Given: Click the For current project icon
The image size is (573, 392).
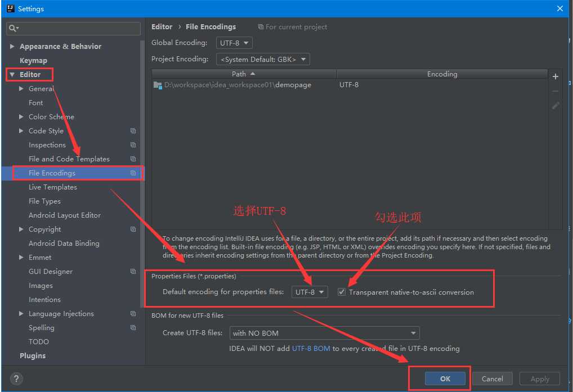Looking at the screenshot, I should 261,26.
